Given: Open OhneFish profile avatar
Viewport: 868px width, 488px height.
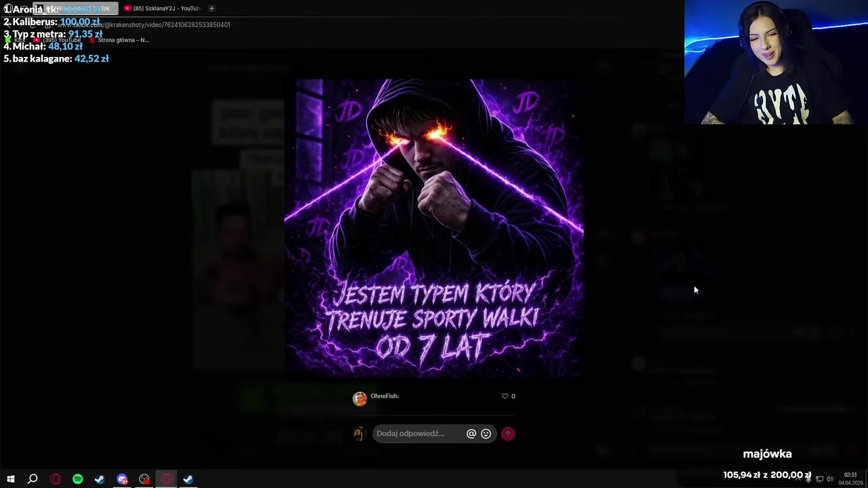Looking at the screenshot, I should pos(359,399).
